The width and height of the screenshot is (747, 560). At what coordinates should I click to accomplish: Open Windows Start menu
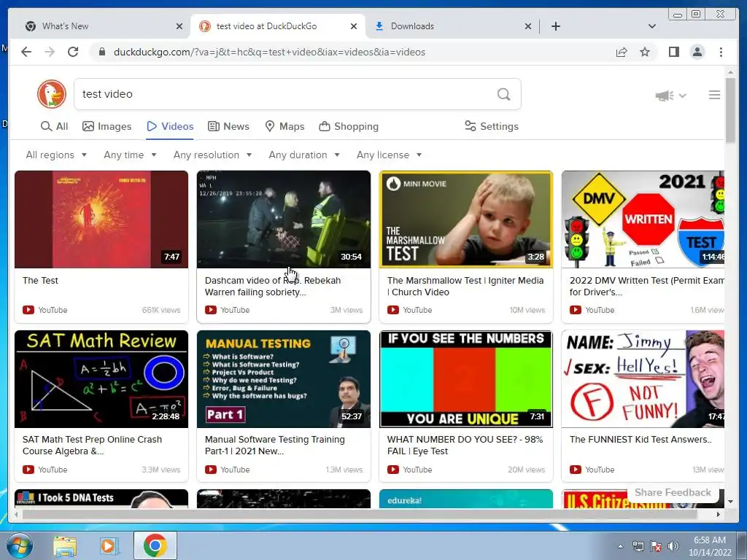tap(20, 545)
